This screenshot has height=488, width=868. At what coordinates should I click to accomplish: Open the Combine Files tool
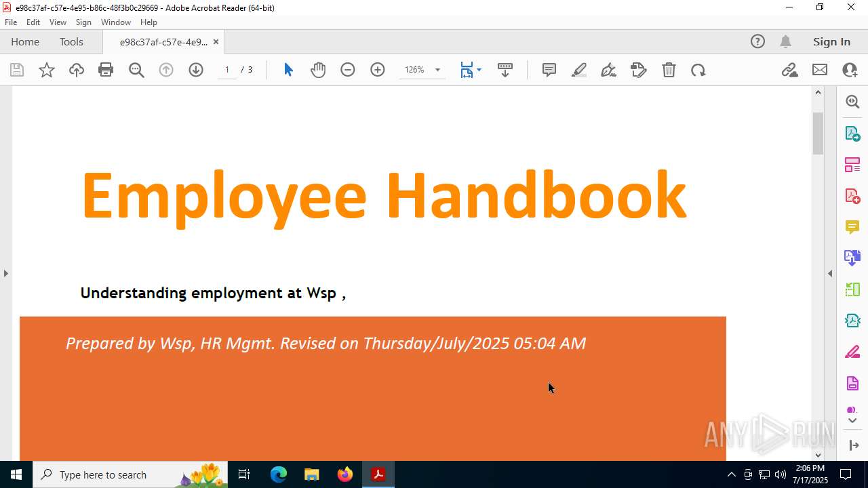pos(852,258)
